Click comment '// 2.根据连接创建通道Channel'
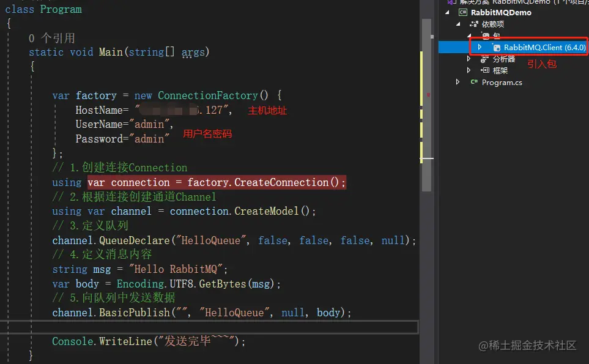The image size is (589, 364). tap(134, 196)
